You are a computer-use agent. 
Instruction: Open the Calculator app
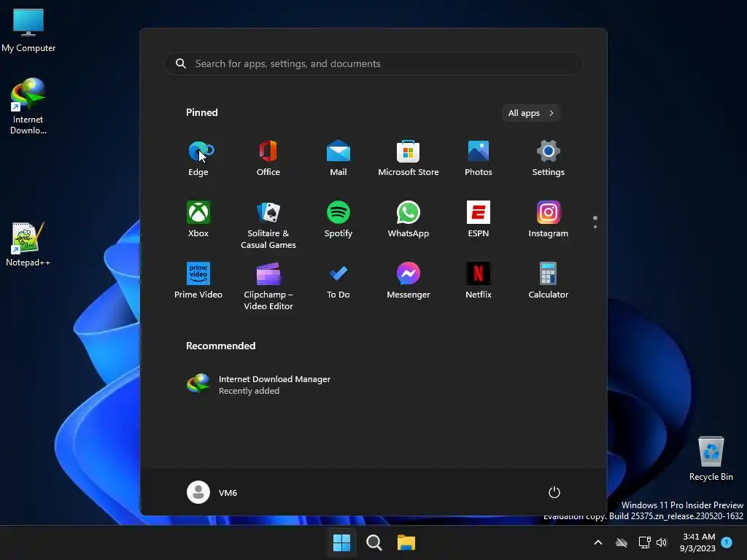click(x=549, y=281)
